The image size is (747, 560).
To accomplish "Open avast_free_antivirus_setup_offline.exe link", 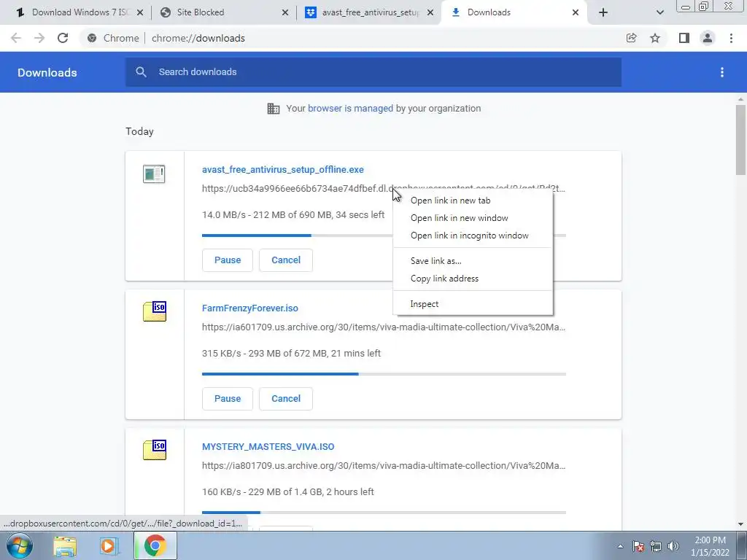I will [x=282, y=169].
